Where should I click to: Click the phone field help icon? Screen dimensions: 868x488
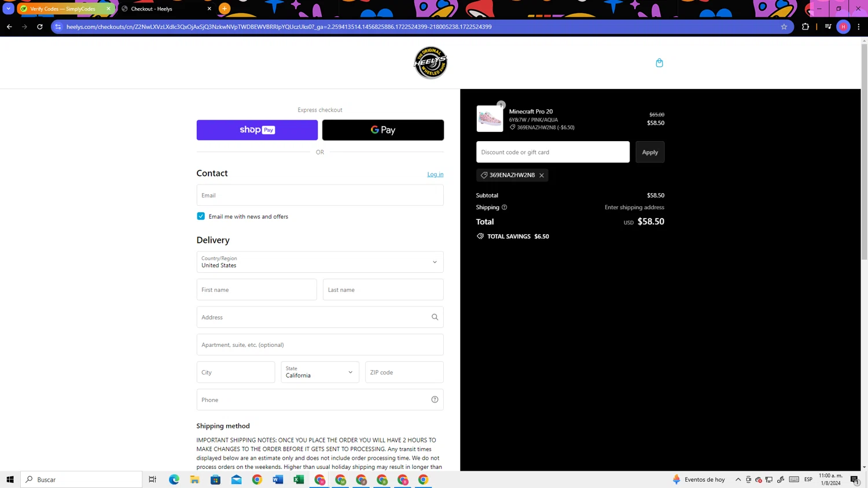pyautogui.click(x=435, y=400)
